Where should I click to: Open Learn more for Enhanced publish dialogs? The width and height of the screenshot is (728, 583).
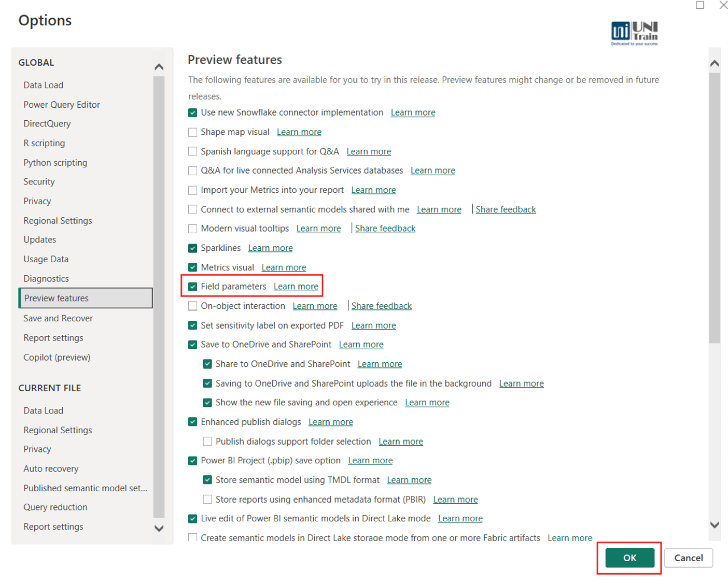tap(331, 422)
